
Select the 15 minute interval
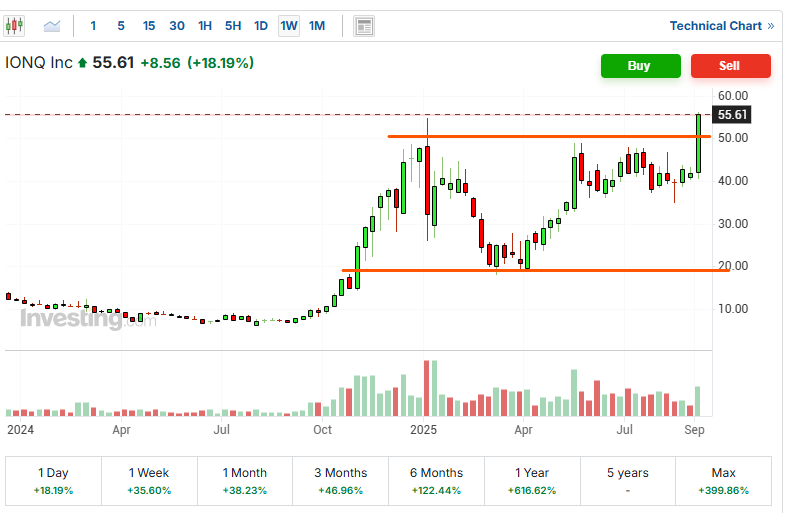tap(149, 26)
